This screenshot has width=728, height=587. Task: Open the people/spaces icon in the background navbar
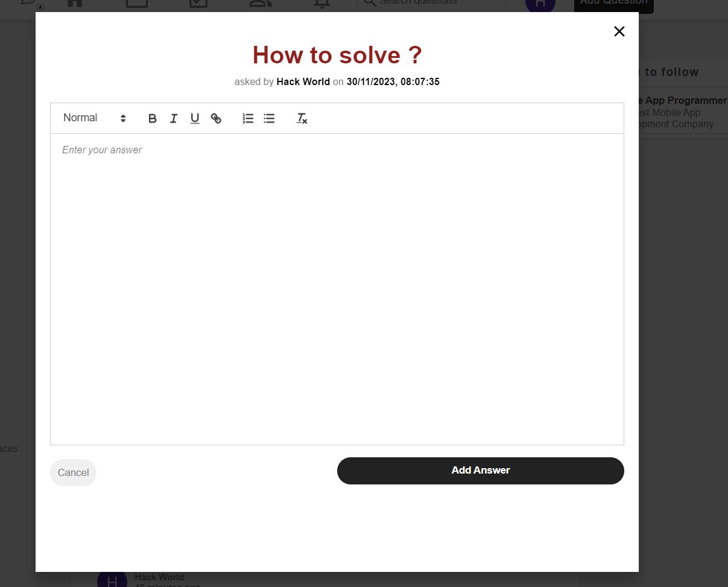pyautogui.click(x=261, y=2)
